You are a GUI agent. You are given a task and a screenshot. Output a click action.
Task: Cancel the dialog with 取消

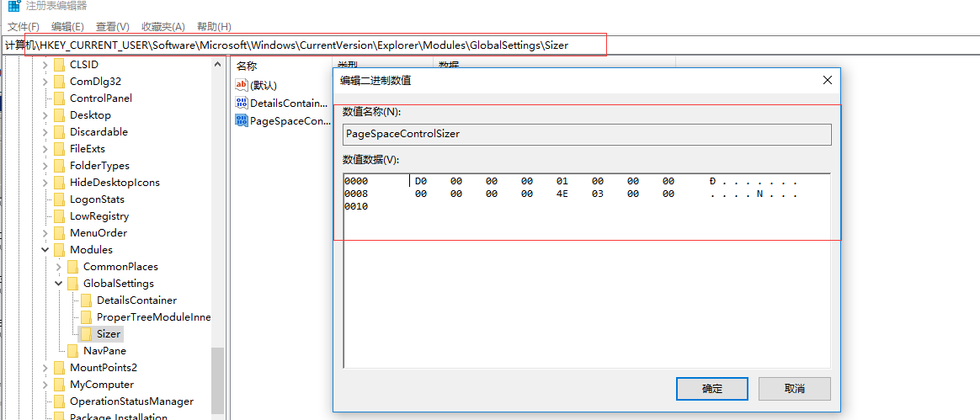click(x=795, y=389)
